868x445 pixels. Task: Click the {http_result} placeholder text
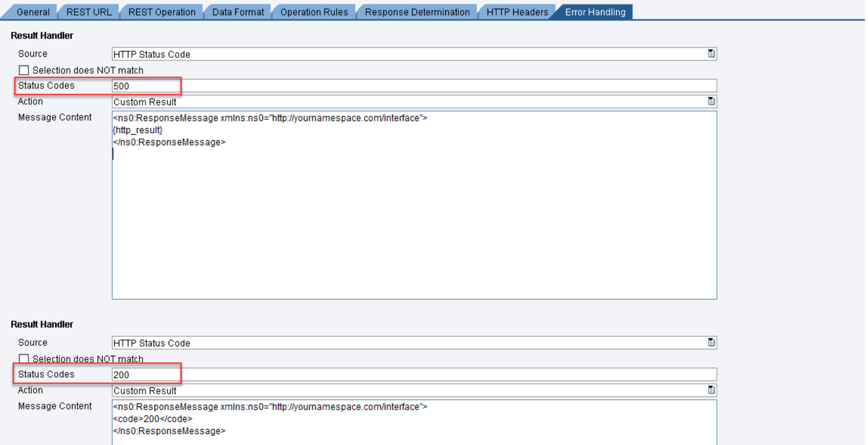[138, 130]
